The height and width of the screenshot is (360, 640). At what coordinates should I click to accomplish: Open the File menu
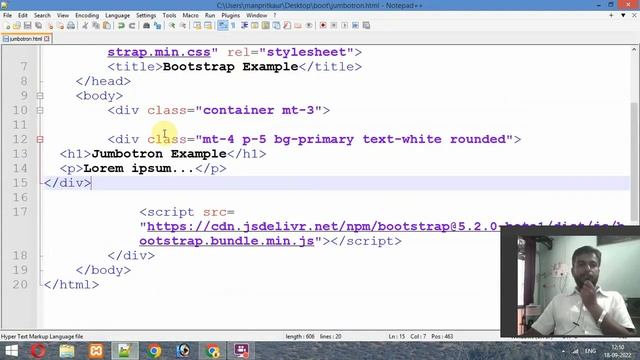click(7, 15)
